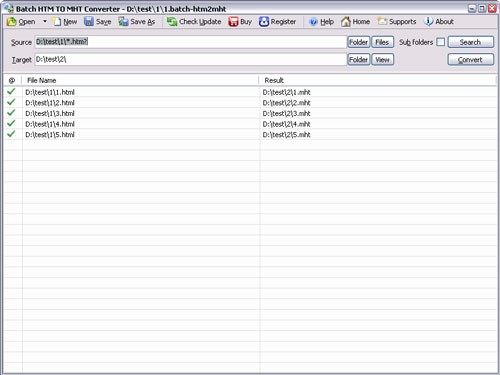Image resolution: width=500 pixels, height=375 pixels.
Task: Show the About info icon
Action: [x=428, y=22]
